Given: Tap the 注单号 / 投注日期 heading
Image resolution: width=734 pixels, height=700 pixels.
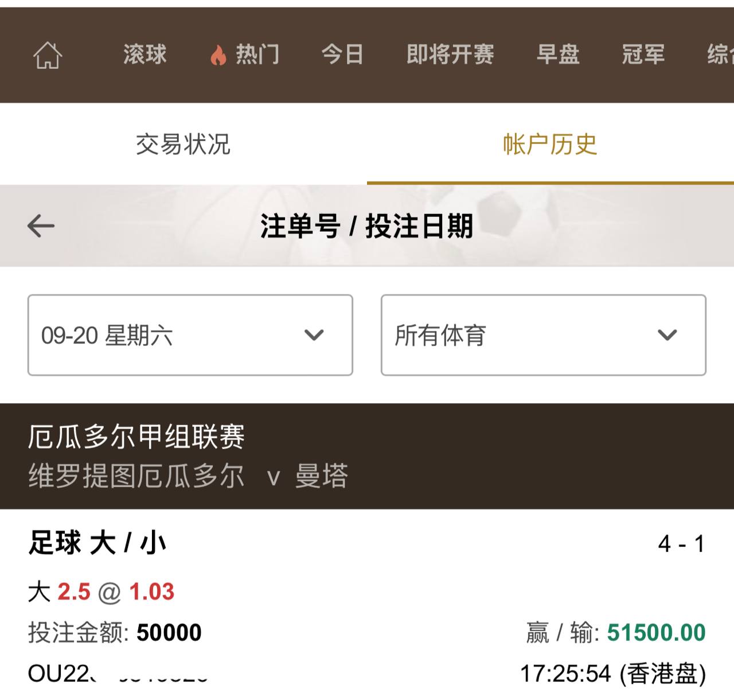Looking at the screenshot, I should (x=366, y=225).
